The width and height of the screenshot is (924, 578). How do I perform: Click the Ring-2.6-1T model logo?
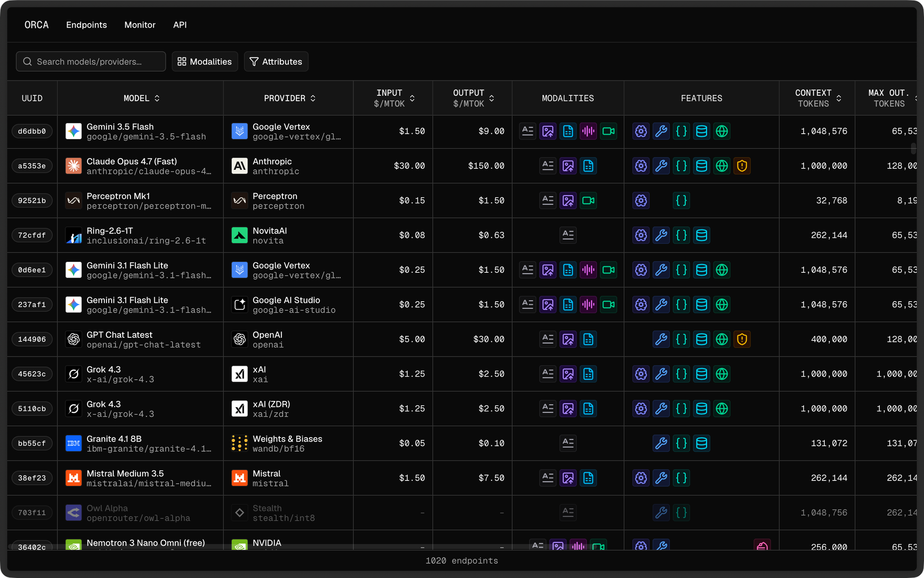(x=74, y=235)
